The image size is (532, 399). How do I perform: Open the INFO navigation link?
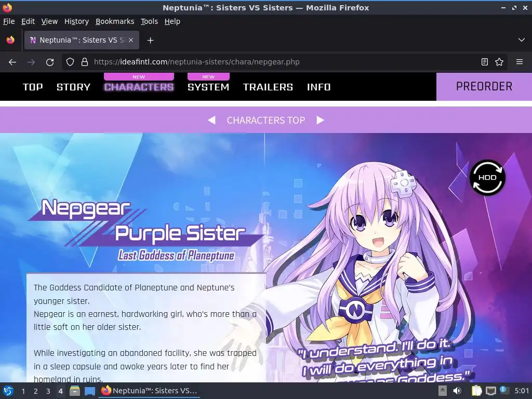pyautogui.click(x=318, y=87)
